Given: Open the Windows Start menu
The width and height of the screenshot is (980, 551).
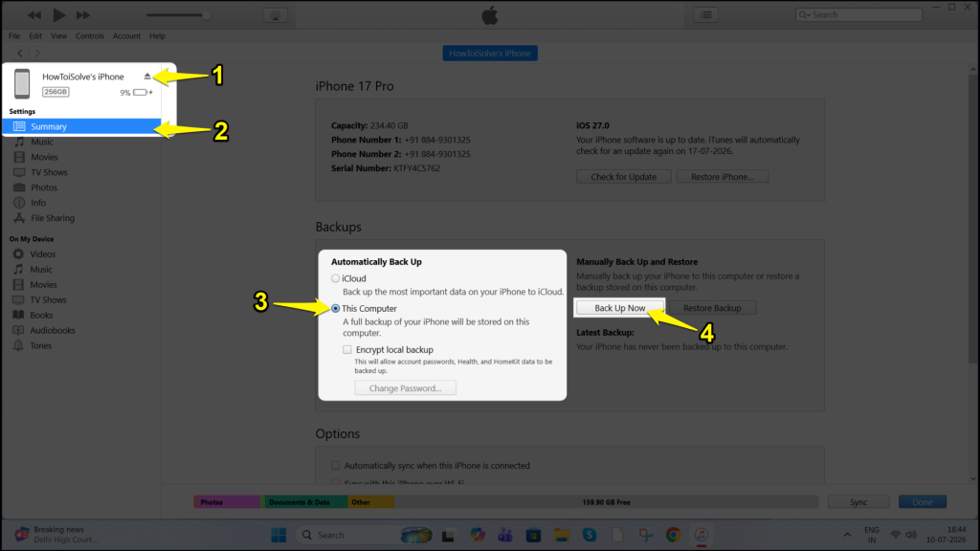Looking at the screenshot, I should tap(278, 536).
